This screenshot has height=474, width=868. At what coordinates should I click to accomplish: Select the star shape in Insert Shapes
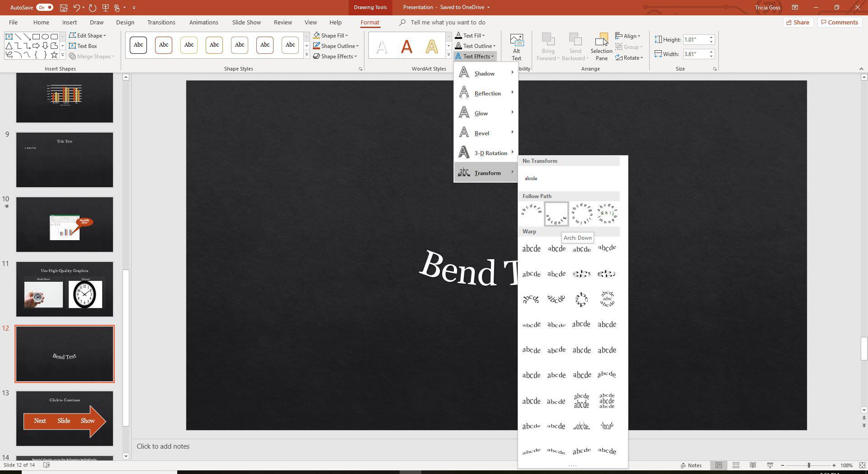(x=54, y=55)
